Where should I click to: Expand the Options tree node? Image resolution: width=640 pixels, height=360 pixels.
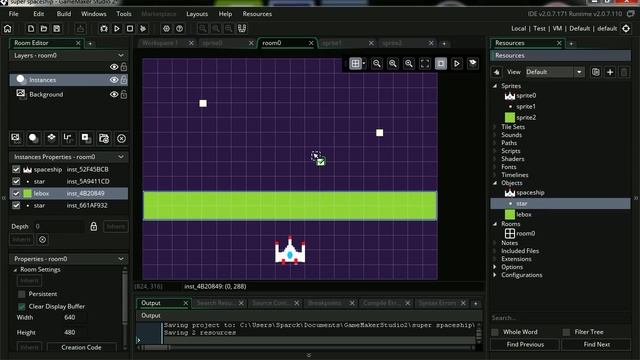[x=495, y=267]
